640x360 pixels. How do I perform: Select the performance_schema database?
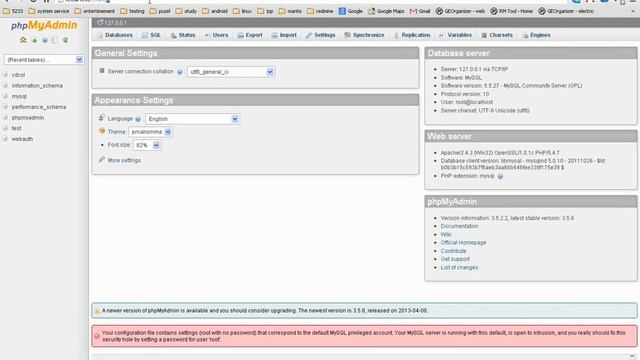(x=39, y=107)
